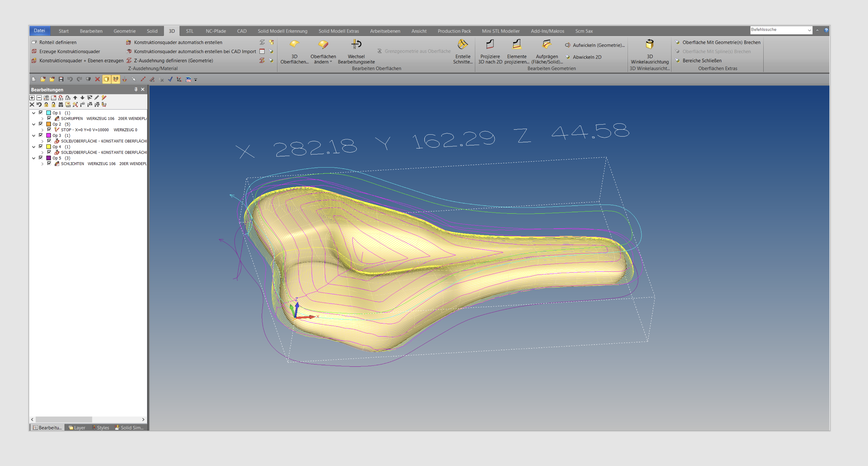Screen dimensions: 868x466
Task: Pin the Bearbeitungen panel
Action: (x=136, y=89)
